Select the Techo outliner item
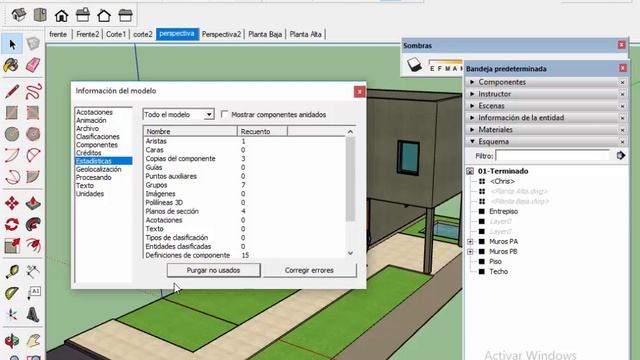640x360 pixels. pyautogui.click(x=498, y=271)
